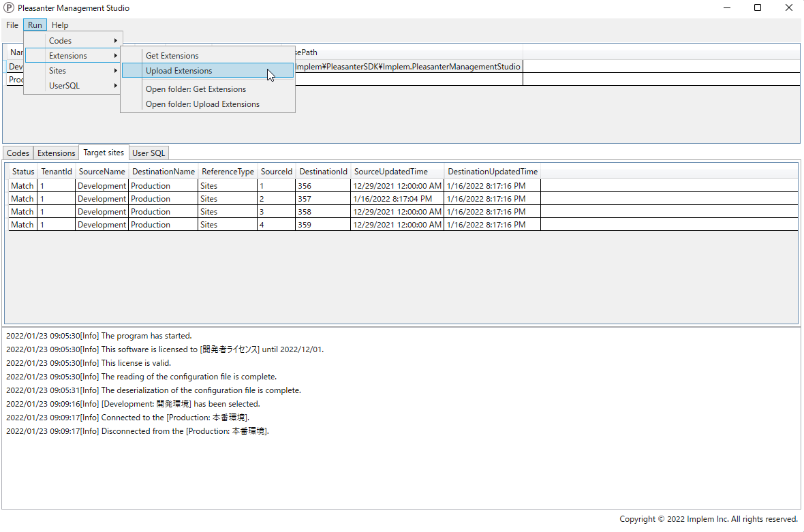Click the Implem PleasanterSDK path cell

407,67
